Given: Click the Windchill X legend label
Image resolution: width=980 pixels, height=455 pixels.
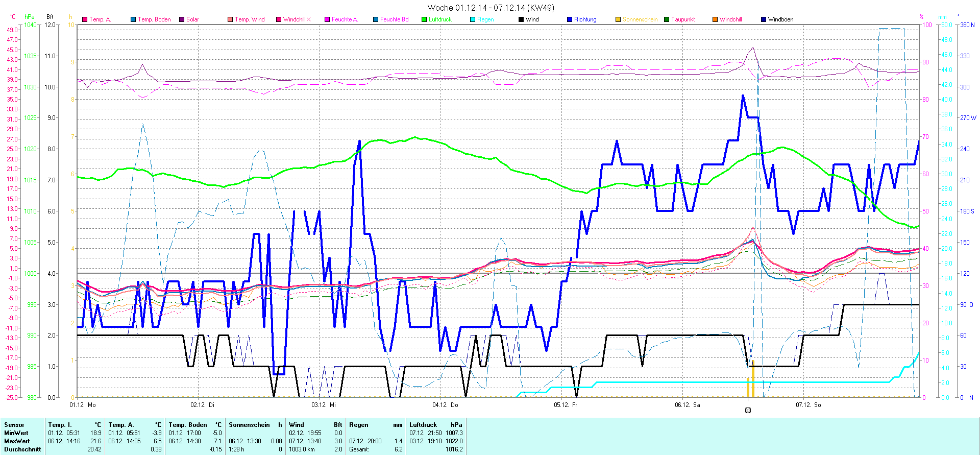Looking at the screenshot, I should pyautogui.click(x=297, y=19).
